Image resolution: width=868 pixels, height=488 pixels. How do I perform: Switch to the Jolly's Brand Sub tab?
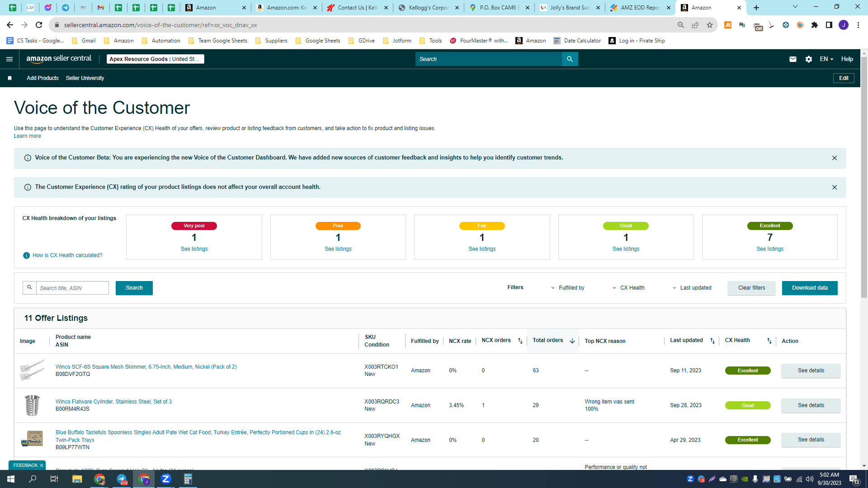coord(570,8)
